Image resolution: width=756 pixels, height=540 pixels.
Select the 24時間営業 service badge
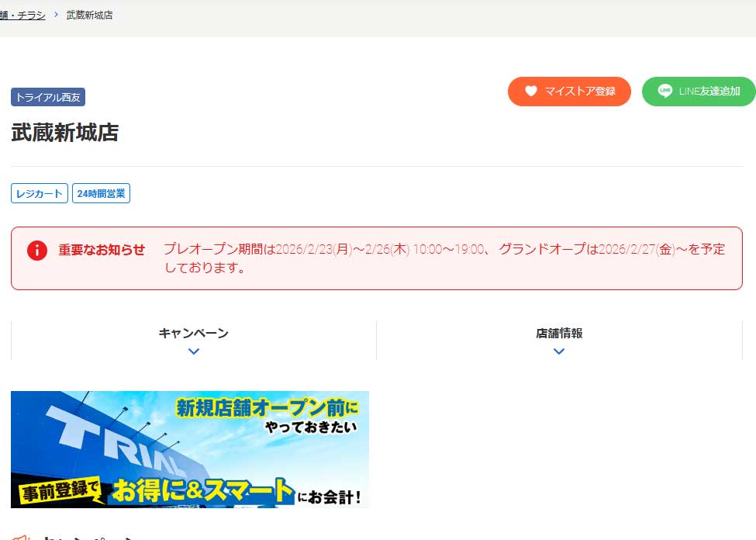pyautogui.click(x=101, y=193)
